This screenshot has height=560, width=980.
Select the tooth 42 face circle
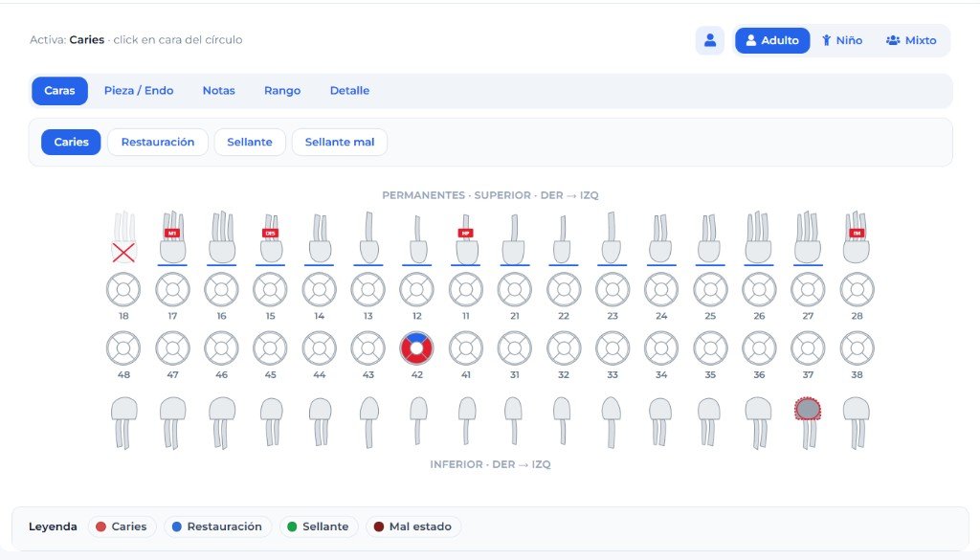(417, 348)
